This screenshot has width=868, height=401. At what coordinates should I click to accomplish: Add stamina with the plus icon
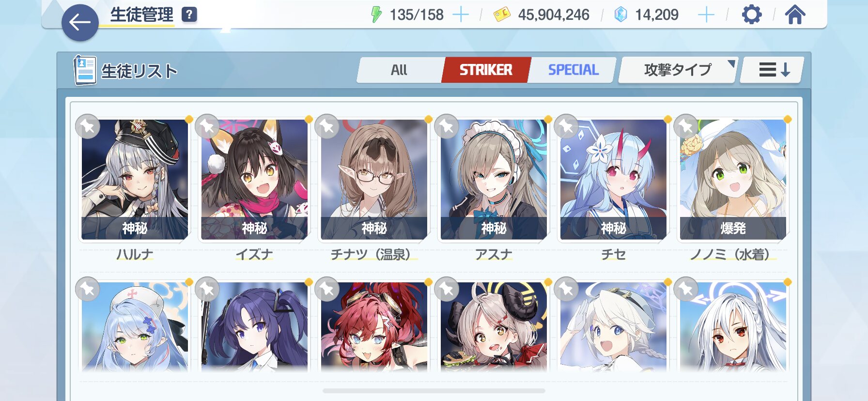pyautogui.click(x=460, y=15)
